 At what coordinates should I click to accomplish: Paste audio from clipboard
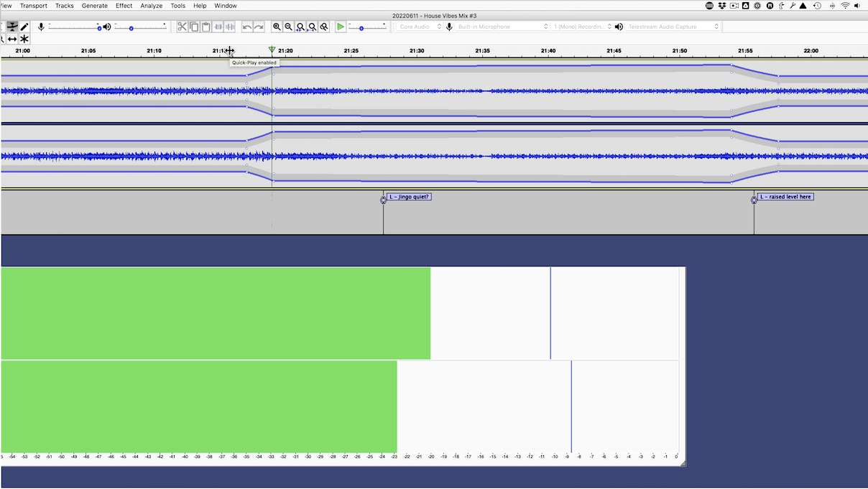tap(206, 27)
